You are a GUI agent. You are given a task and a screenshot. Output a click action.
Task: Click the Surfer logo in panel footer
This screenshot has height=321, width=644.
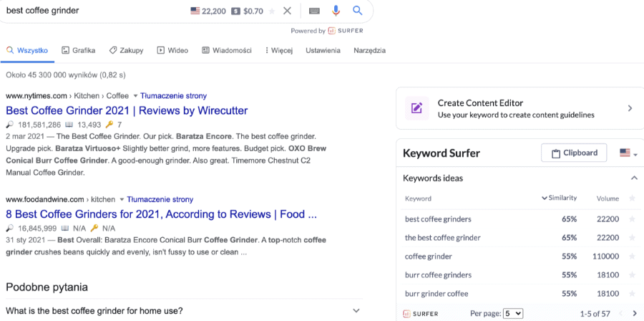pos(421,314)
